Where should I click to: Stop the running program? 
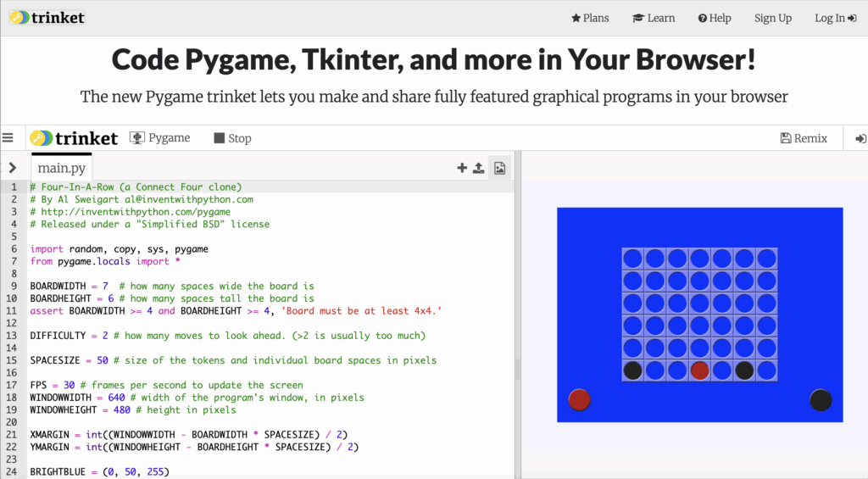[x=232, y=138]
